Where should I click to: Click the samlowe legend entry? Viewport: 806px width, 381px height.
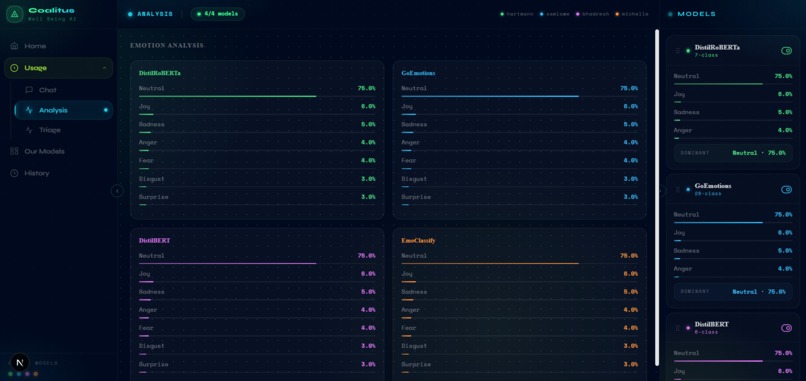[x=556, y=14]
